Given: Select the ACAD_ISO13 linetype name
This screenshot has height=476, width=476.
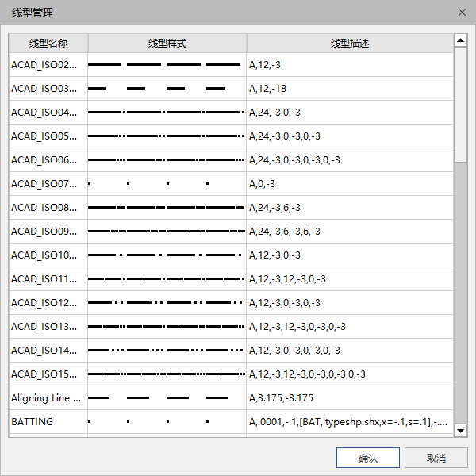Looking at the screenshot, I should pos(44,327).
